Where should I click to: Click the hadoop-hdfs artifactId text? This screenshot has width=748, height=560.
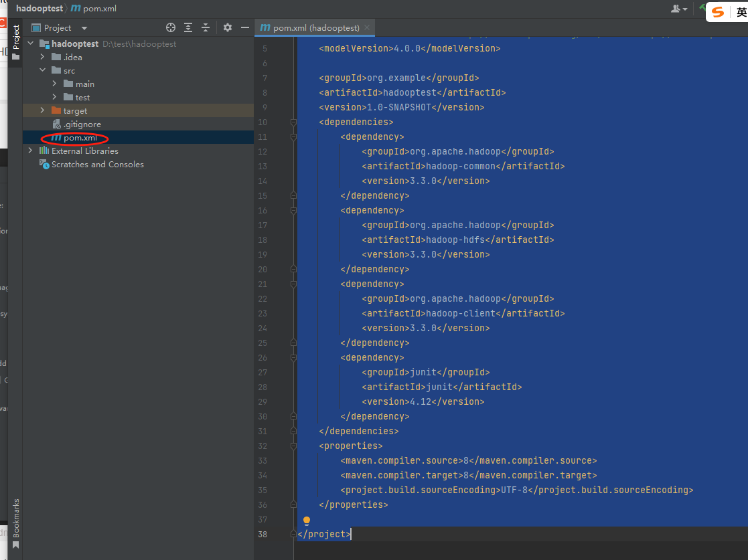click(455, 240)
